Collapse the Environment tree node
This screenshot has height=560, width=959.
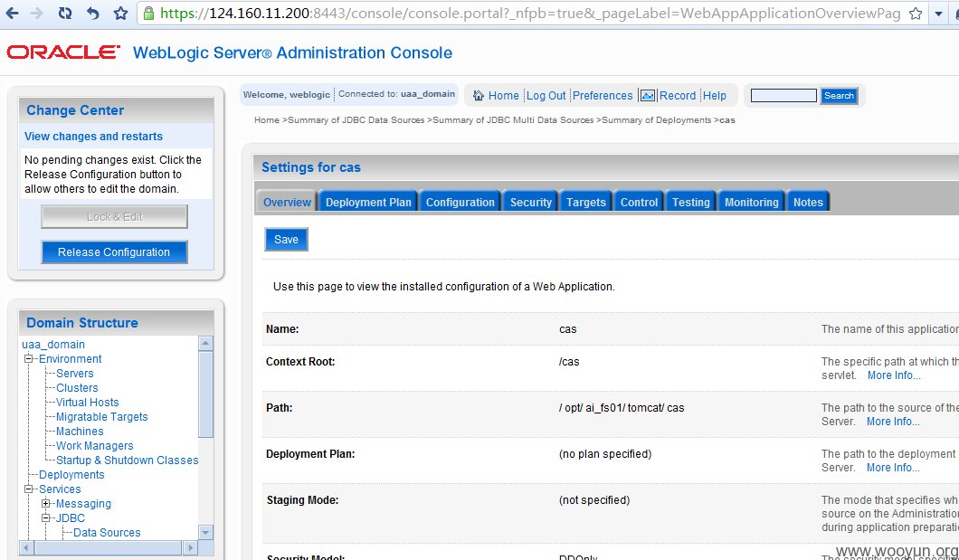28,359
